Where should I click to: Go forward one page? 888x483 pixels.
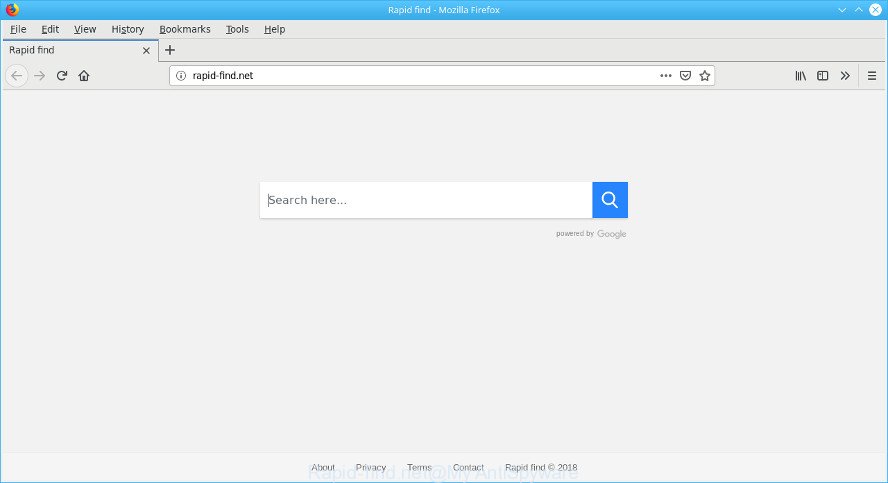(x=40, y=76)
